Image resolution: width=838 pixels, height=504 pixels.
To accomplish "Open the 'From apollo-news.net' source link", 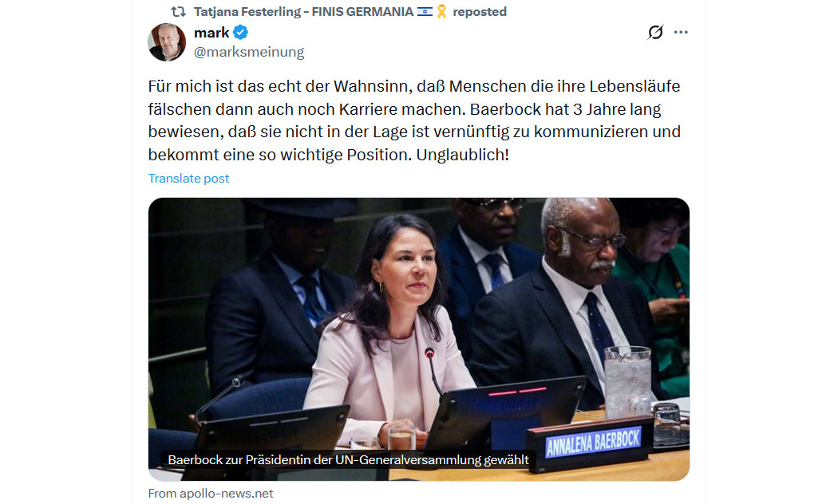I will click(x=211, y=494).
